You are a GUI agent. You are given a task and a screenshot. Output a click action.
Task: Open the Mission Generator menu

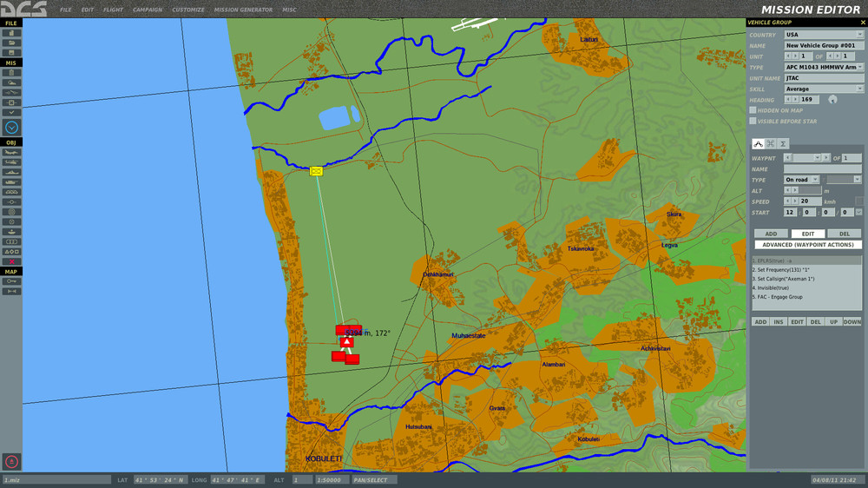point(243,10)
